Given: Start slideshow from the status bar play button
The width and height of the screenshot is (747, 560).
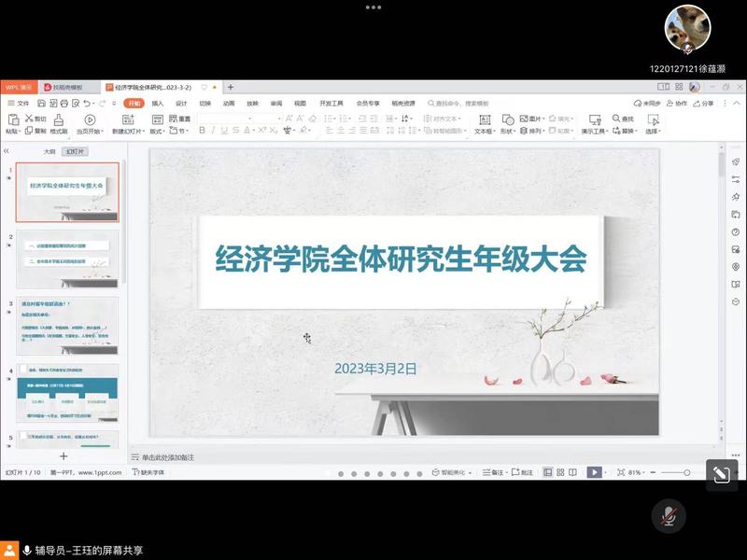Looking at the screenshot, I should click(594, 472).
